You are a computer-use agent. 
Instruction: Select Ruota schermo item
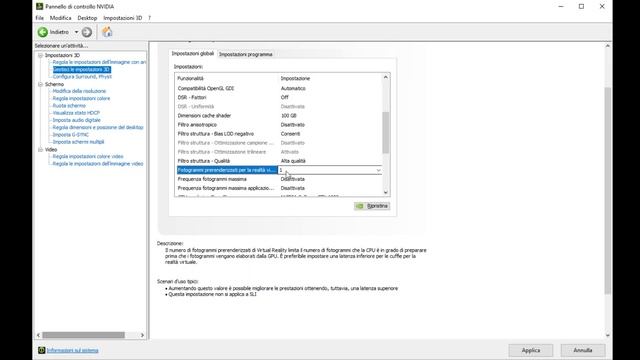point(69,106)
